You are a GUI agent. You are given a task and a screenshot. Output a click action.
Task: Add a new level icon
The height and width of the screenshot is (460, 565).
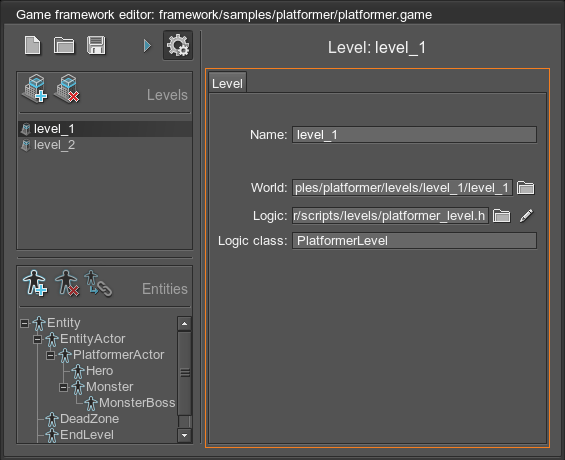[35, 89]
